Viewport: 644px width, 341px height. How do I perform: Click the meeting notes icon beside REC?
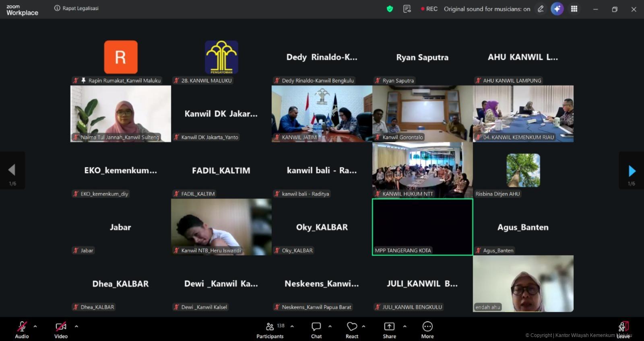point(407,9)
